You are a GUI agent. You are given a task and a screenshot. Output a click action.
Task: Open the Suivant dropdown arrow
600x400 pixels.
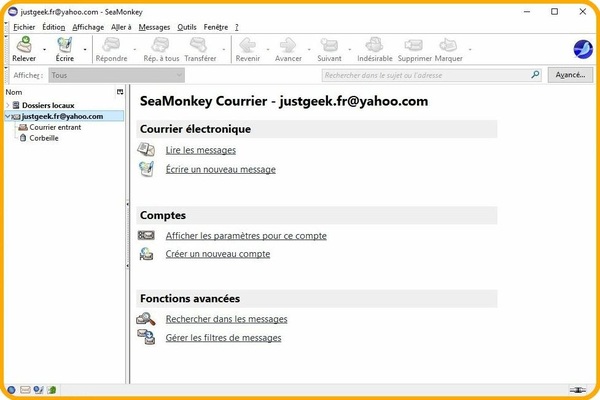coord(349,49)
